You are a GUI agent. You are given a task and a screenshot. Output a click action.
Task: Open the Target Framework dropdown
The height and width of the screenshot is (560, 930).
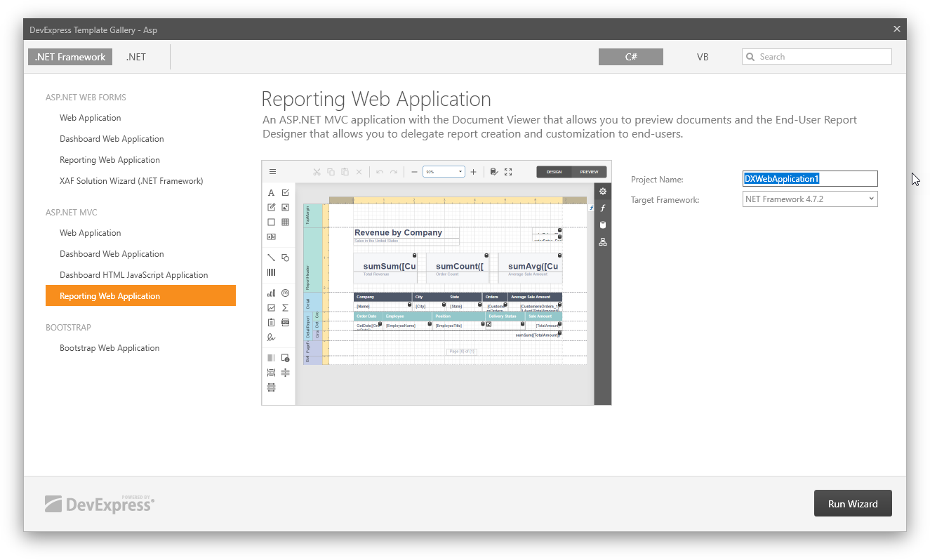810,199
